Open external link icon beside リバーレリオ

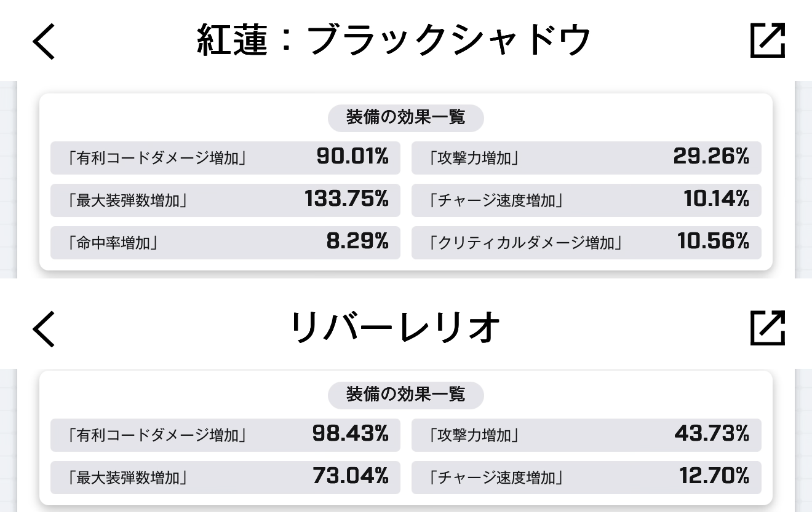768,328
